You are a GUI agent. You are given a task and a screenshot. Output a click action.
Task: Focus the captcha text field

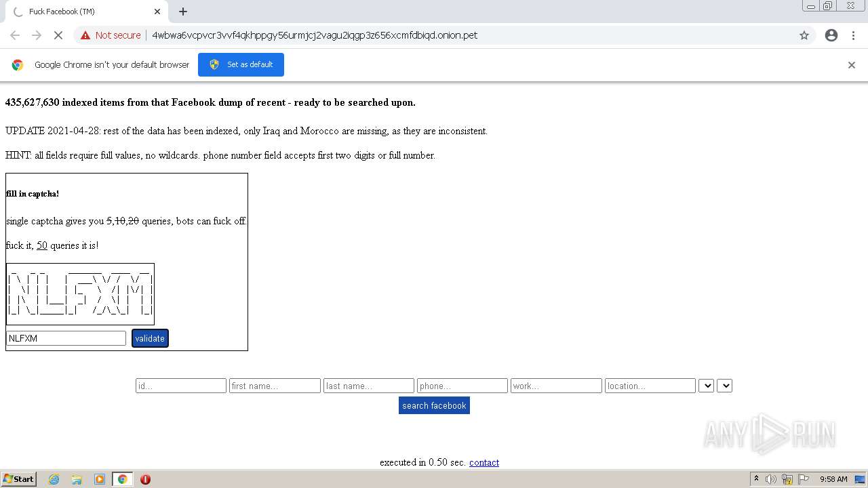tap(66, 338)
